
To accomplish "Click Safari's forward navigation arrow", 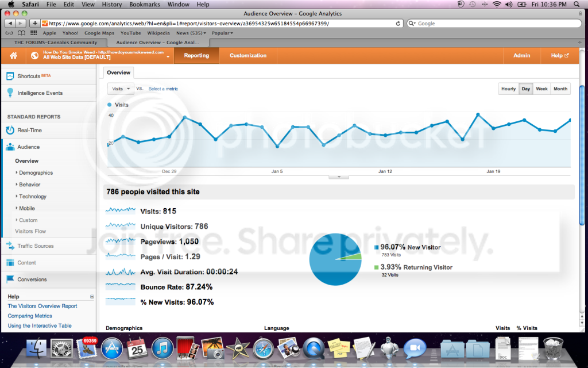I will 21,23.
